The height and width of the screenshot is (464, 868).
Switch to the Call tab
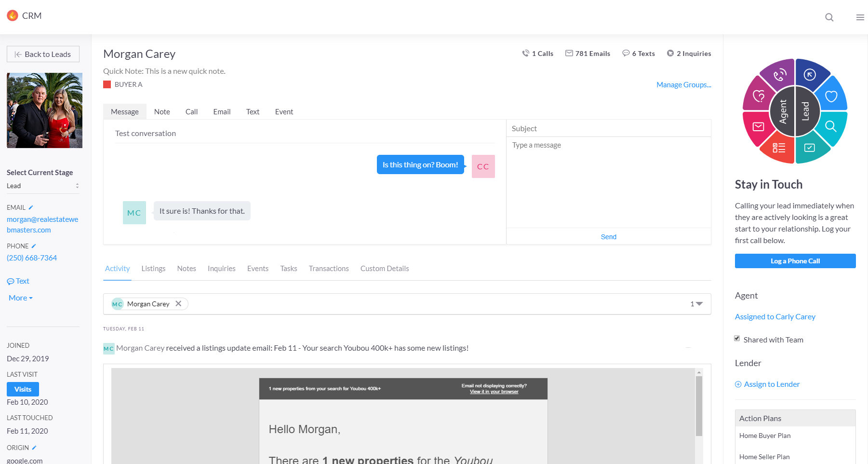click(x=191, y=111)
